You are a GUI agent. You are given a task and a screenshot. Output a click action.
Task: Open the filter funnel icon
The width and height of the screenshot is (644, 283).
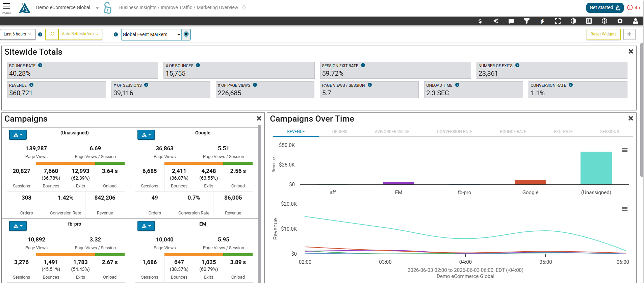click(x=527, y=21)
